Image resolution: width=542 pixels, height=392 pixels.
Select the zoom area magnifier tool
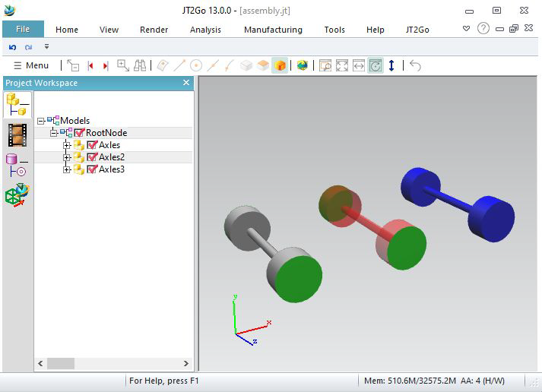coord(325,66)
